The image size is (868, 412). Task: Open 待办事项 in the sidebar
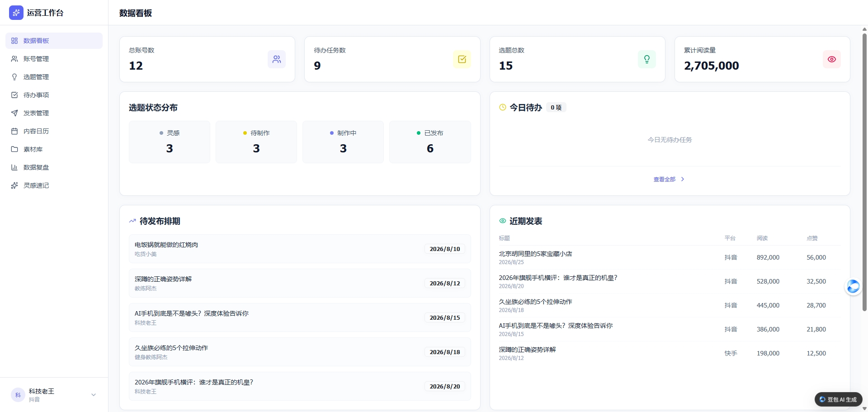point(54,95)
